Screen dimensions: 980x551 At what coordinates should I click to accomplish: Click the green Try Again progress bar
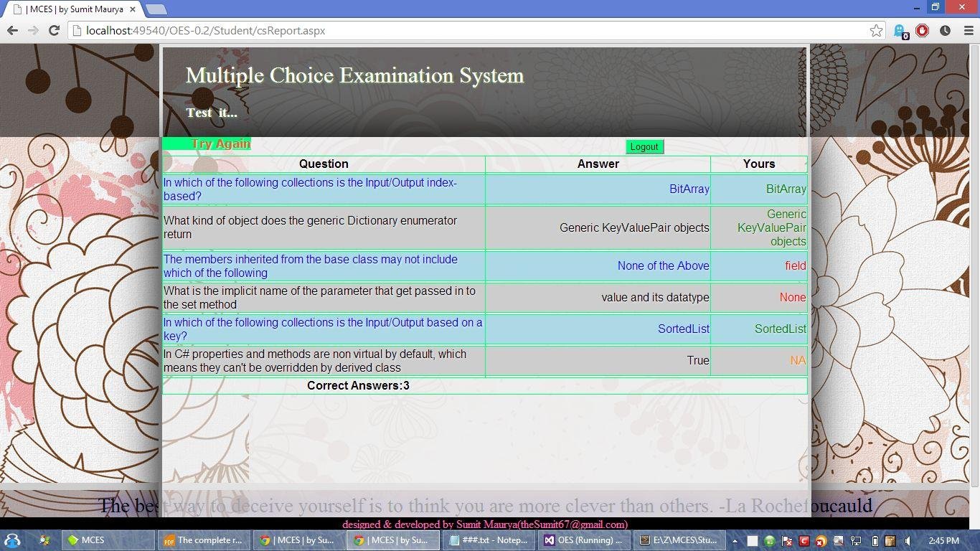(x=206, y=143)
